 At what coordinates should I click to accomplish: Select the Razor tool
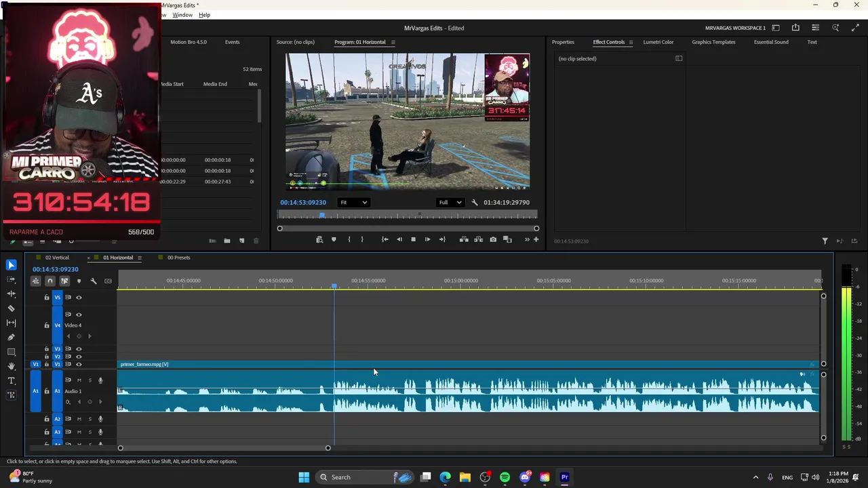tap(11, 308)
